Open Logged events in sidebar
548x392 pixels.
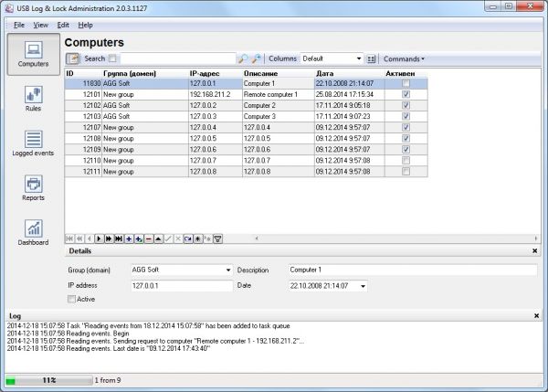coord(33,144)
